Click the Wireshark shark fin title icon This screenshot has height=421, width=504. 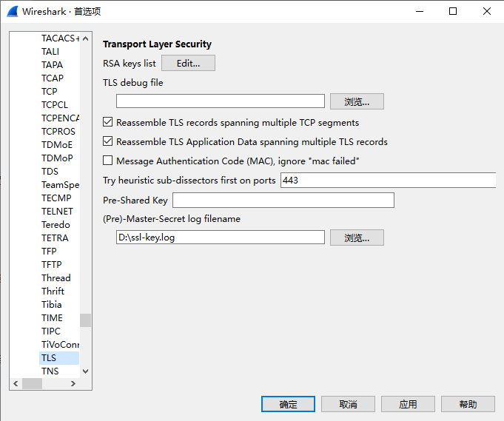[x=12, y=11]
